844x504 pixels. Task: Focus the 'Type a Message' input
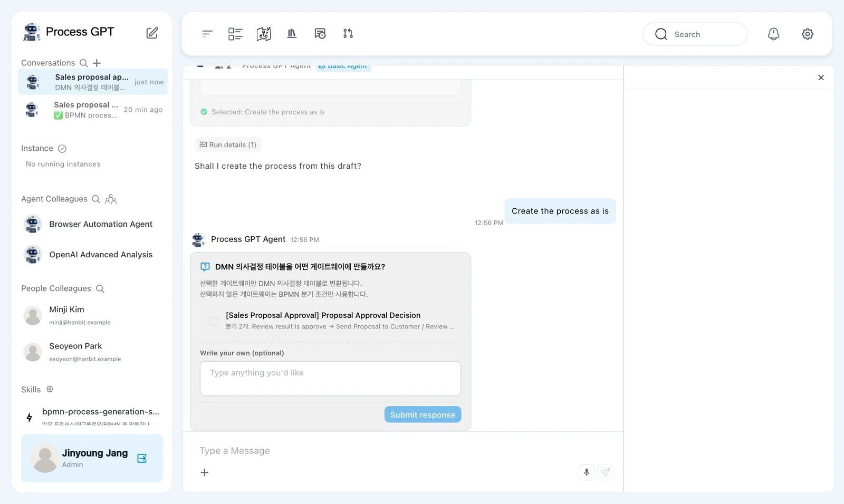tap(402, 451)
